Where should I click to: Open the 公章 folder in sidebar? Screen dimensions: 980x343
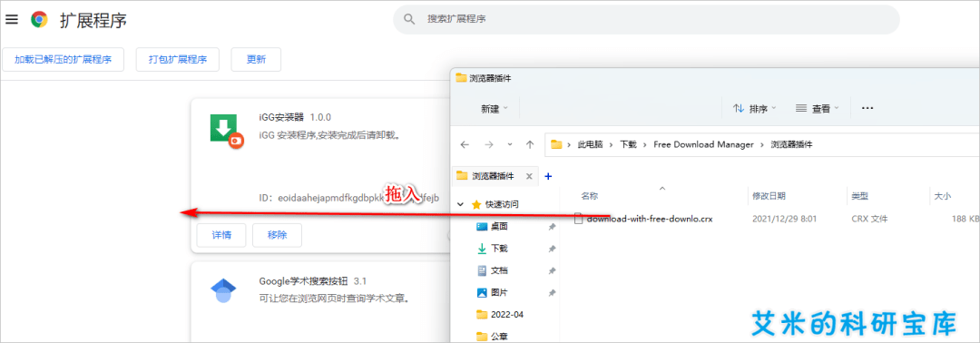[499, 336]
